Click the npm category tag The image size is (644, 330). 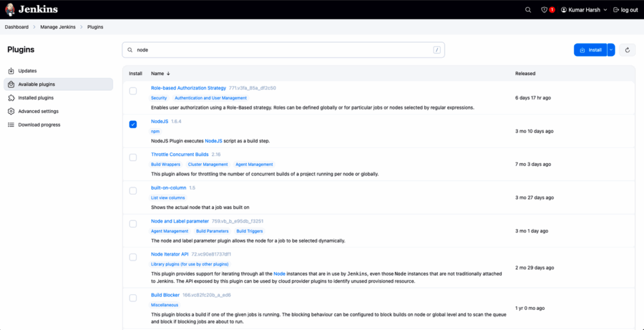coord(155,131)
